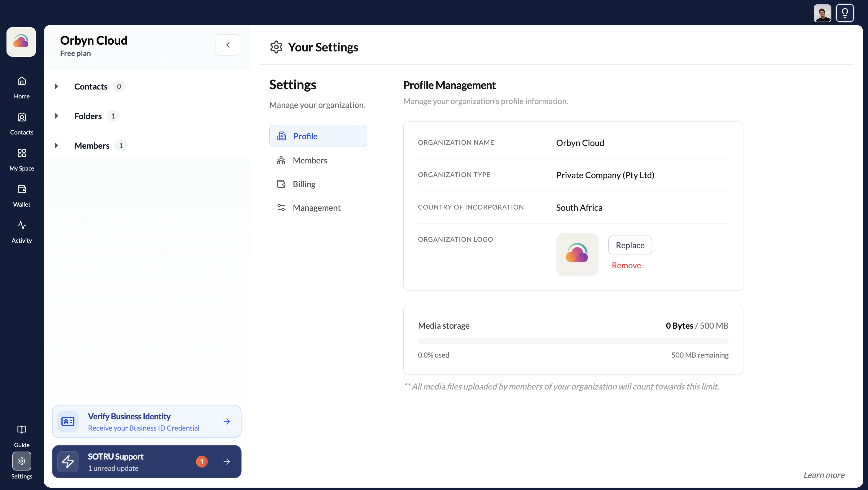868x490 pixels.
Task: Open the Learn more link
Action: pos(824,475)
